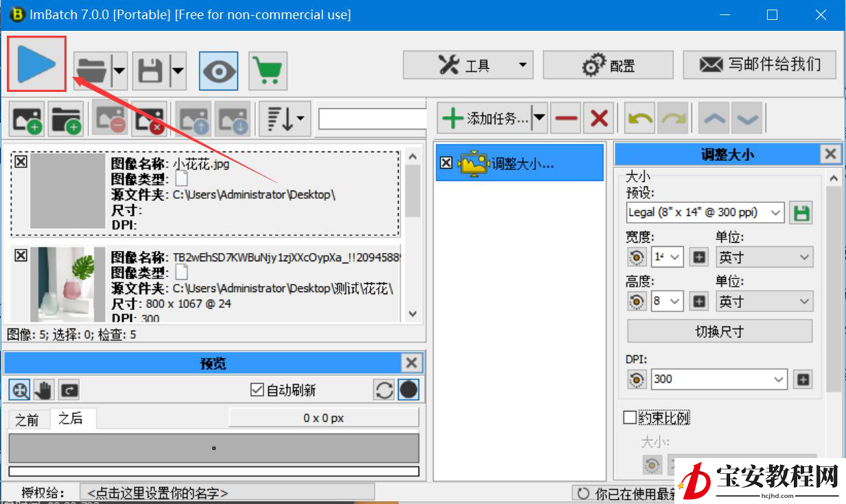Run batch processing with the blue play button
The height and width of the screenshot is (504, 846).
click(36, 64)
